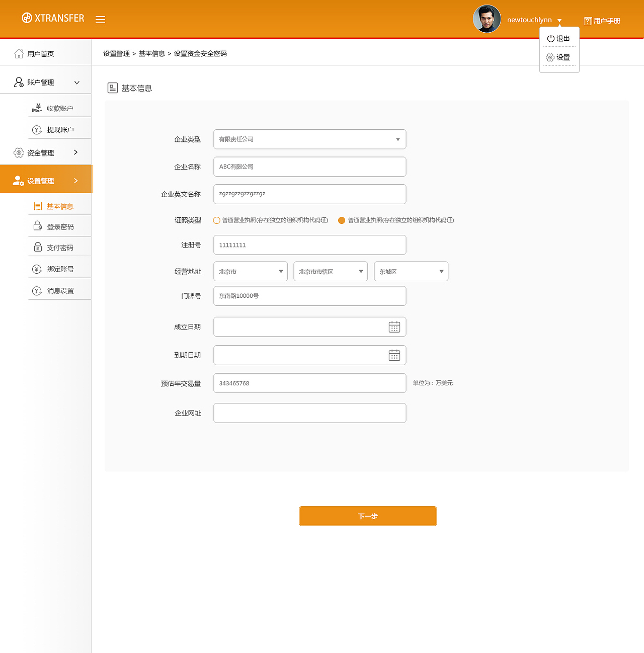
Task: Open 提现账户 via its yen icon
Action: click(x=37, y=130)
